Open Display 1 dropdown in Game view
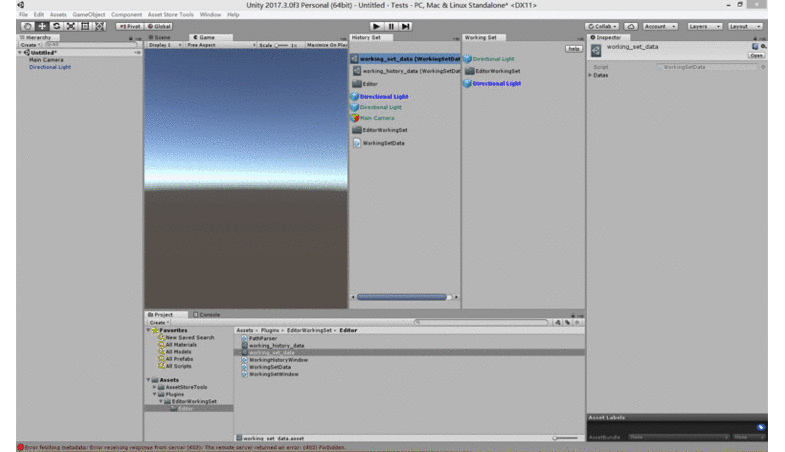 tap(165, 45)
